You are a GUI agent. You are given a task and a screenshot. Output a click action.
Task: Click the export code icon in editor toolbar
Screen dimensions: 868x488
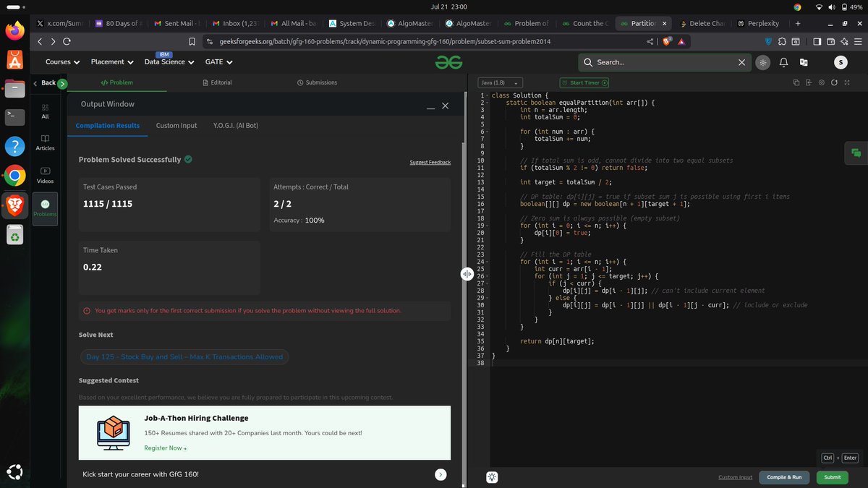pos(809,82)
